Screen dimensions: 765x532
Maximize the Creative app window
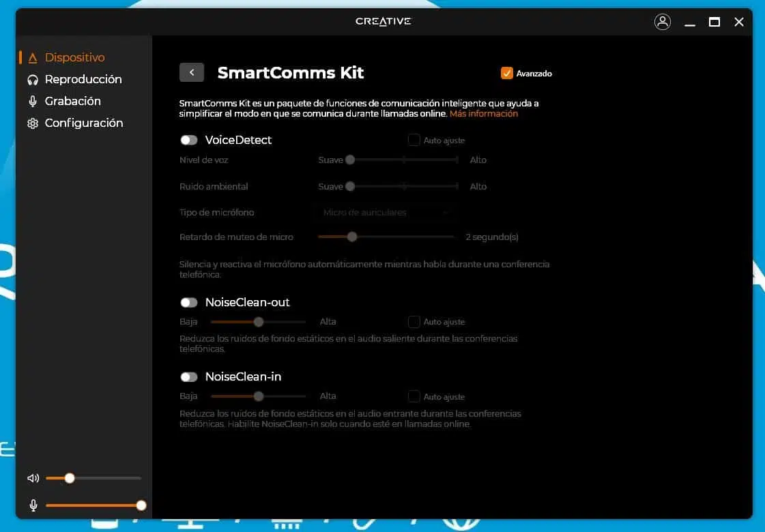point(715,22)
